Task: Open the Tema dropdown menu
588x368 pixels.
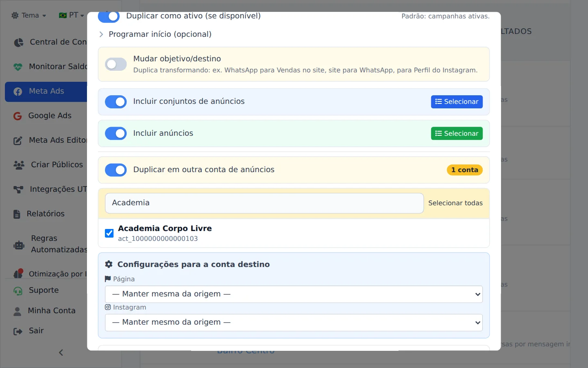Action: coord(29,16)
